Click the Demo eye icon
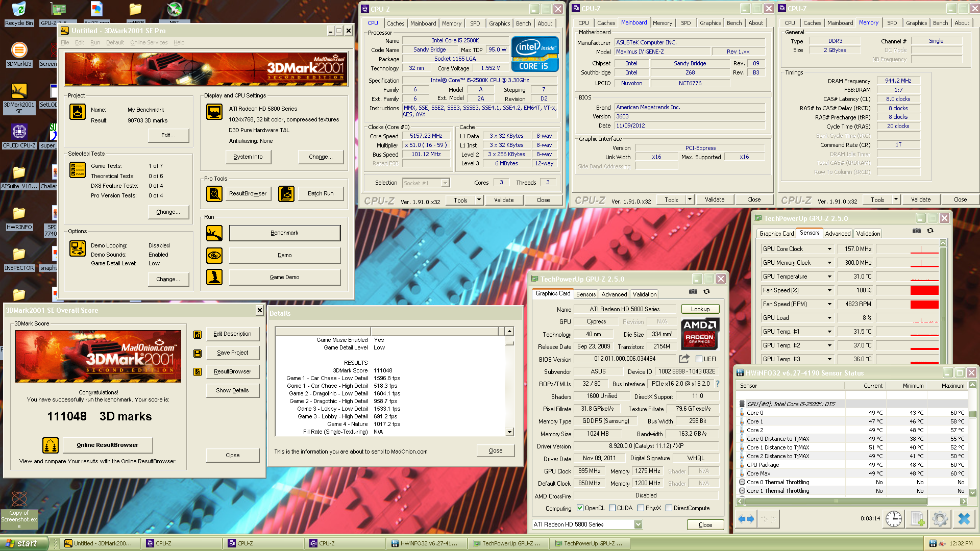This screenshot has width=980, height=551. coord(214,255)
